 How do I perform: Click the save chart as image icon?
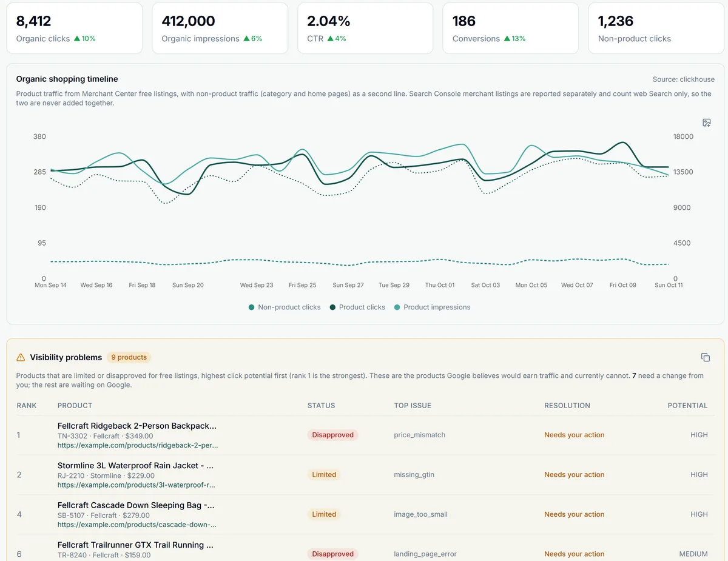(x=707, y=123)
